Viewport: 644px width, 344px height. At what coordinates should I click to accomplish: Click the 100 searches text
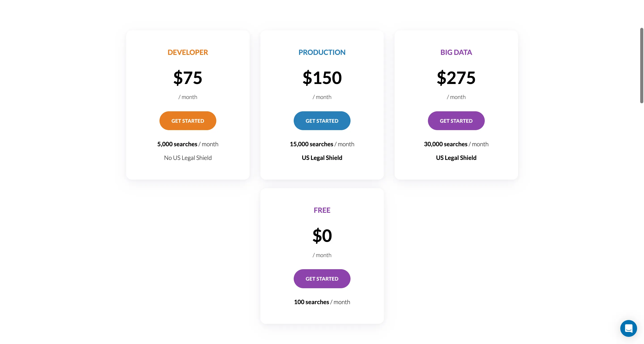(312, 302)
